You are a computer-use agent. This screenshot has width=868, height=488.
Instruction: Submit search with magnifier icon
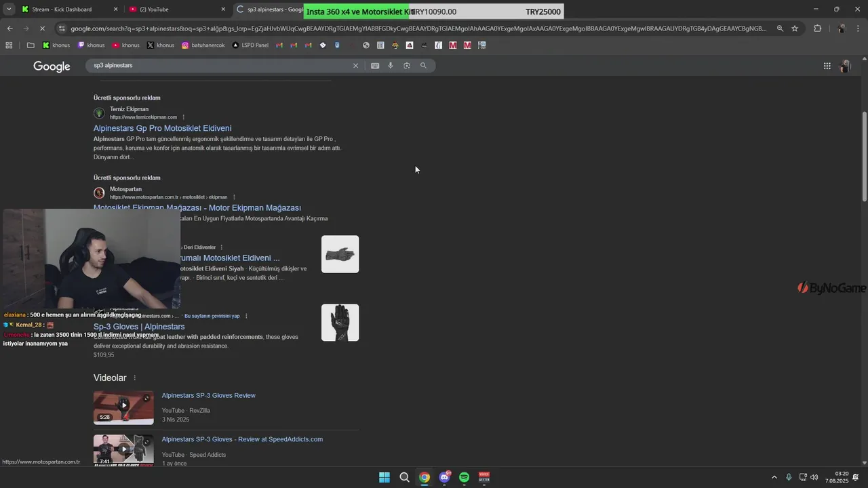coord(423,66)
